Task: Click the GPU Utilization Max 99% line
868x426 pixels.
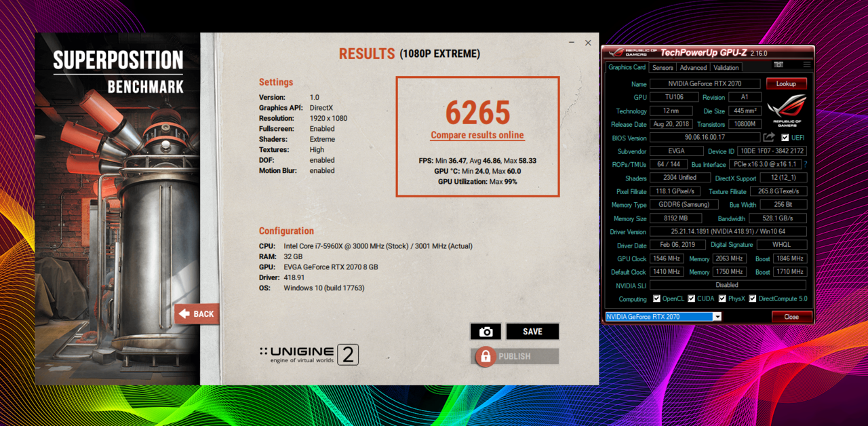Action: 477,182
